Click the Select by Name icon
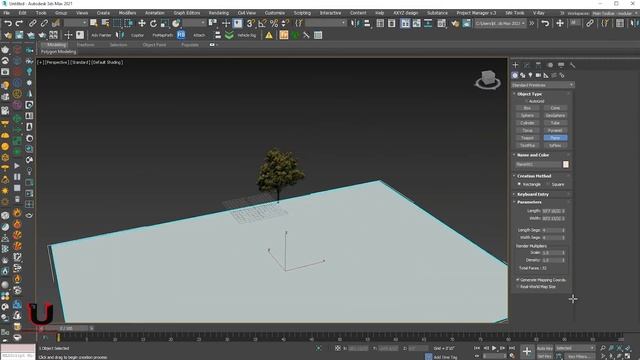 tap(105, 23)
